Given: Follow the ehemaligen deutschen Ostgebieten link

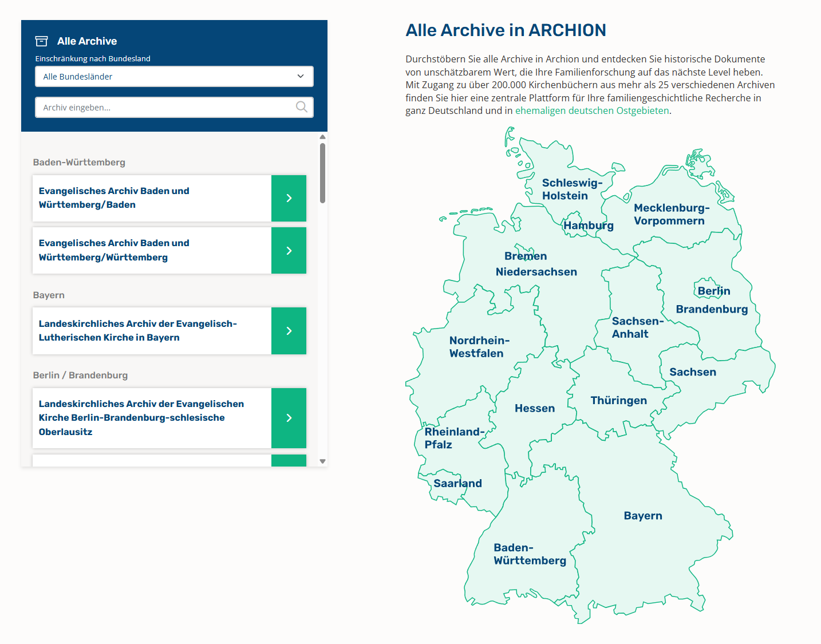Looking at the screenshot, I should pos(592,110).
